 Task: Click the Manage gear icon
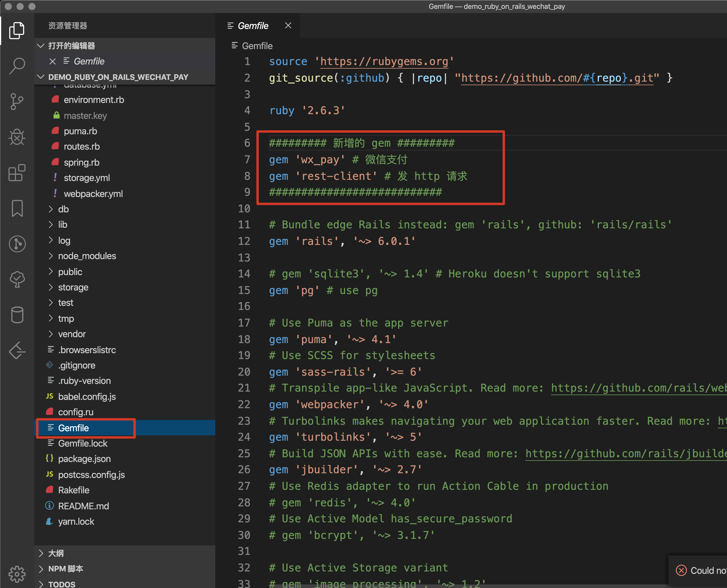click(17, 574)
